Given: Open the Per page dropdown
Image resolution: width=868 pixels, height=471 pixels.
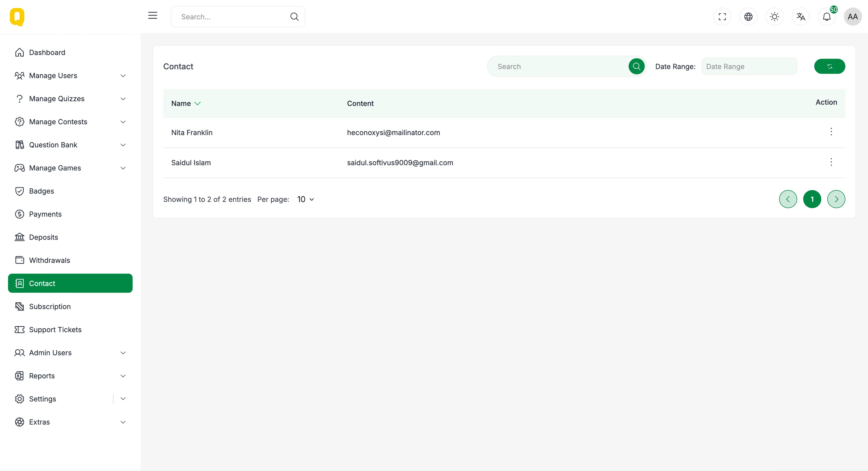Looking at the screenshot, I should (305, 199).
